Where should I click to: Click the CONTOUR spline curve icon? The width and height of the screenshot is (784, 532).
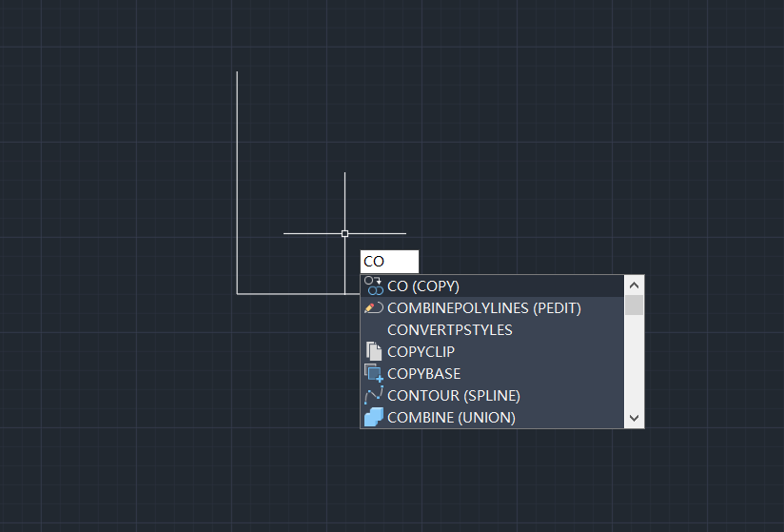[x=373, y=395]
